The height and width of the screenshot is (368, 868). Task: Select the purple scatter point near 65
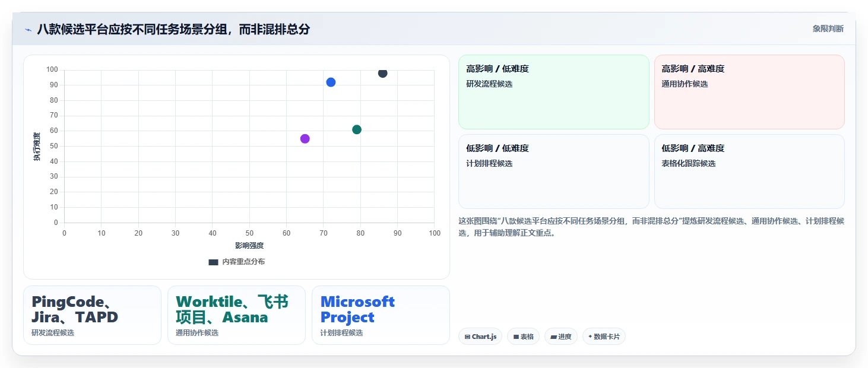click(305, 139)
